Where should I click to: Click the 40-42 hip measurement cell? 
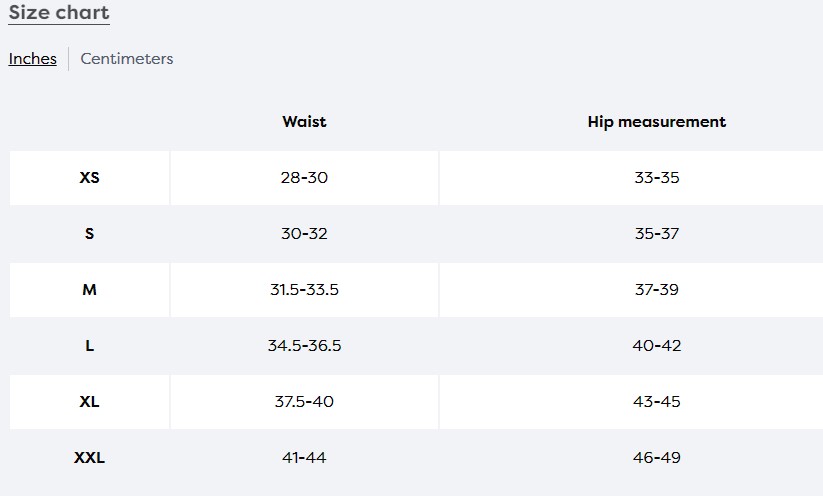(656, 346)
